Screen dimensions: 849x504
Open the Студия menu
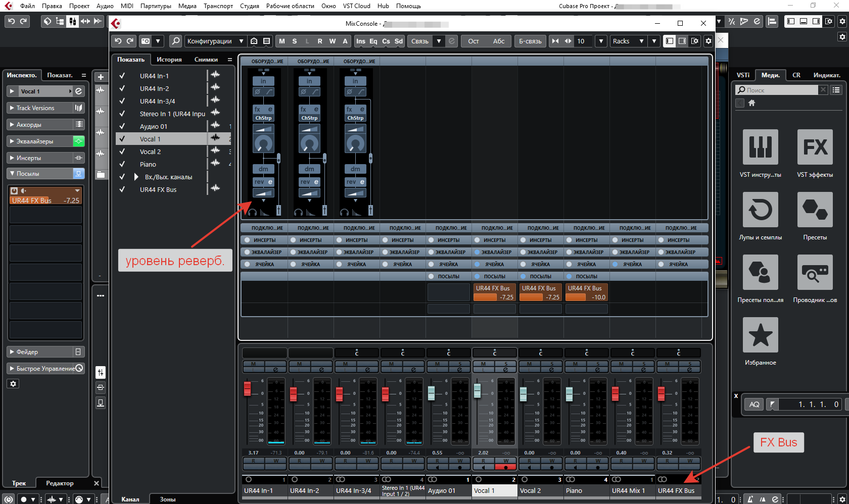(250, 6)
